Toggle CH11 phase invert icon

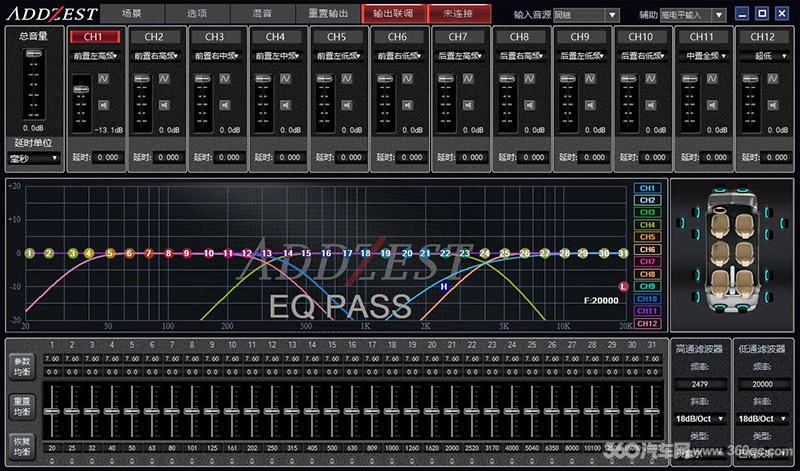pos(712,79)
